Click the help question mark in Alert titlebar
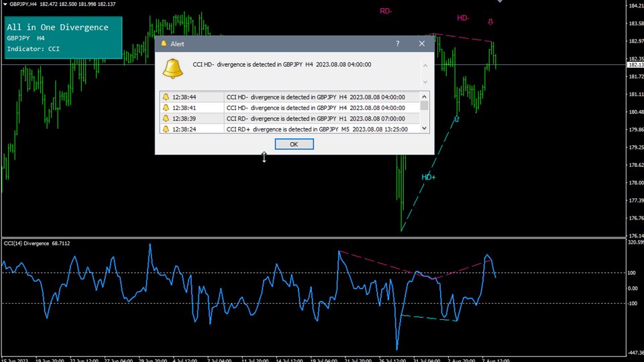This screenshot has width=644, height=362. pos(398,44)
